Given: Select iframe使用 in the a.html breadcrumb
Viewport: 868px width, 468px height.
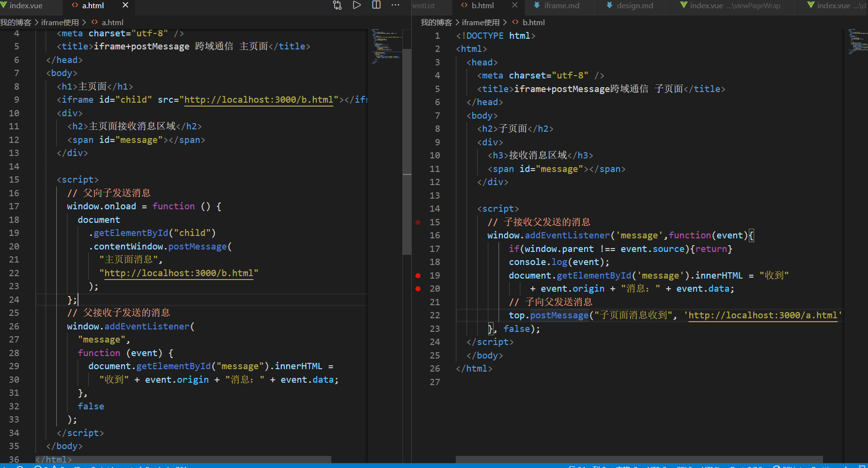Looking at the screenshot, I should [x=60, y=22].
